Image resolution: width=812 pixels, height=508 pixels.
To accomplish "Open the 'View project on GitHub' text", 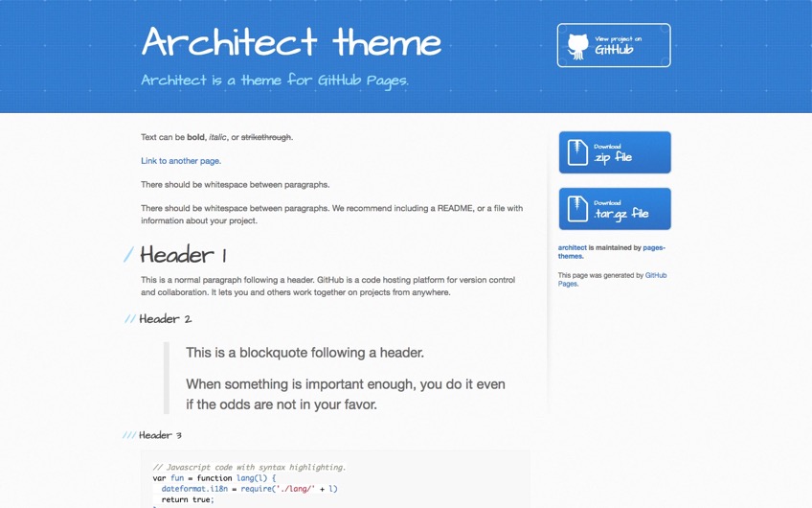I will [x=619, y=45].
